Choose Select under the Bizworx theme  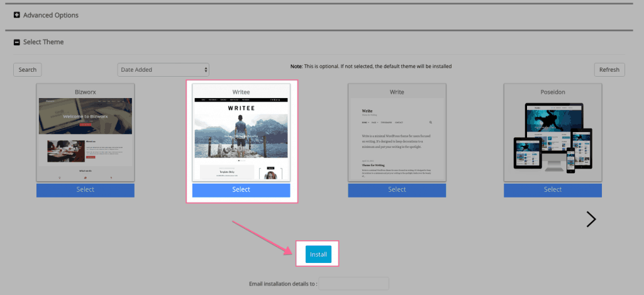pyautogui.click(x=85, y=190)
